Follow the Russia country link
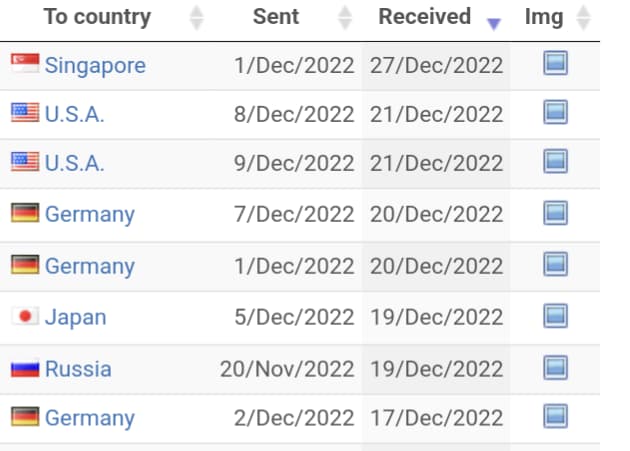 point(78,369)
